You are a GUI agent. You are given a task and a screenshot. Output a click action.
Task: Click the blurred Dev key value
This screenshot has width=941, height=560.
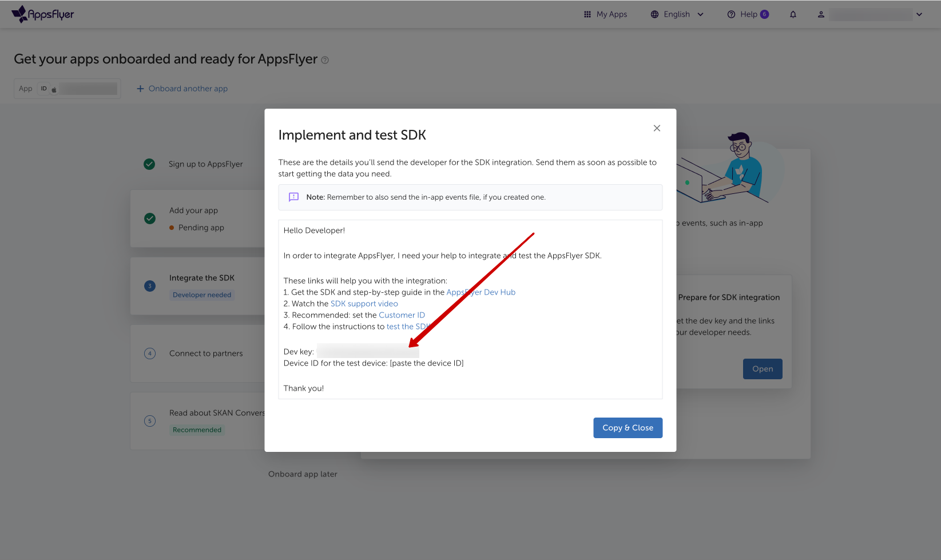[x=368, y=351]
